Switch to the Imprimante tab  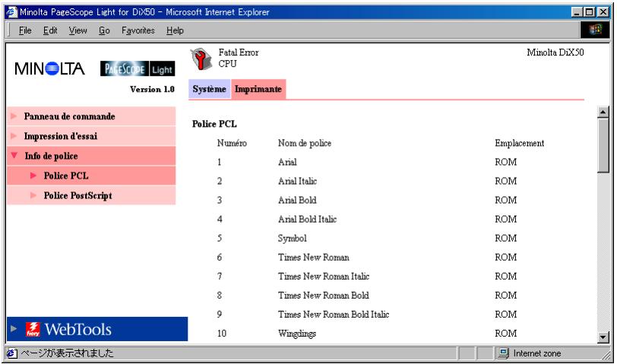pos(258,89)
